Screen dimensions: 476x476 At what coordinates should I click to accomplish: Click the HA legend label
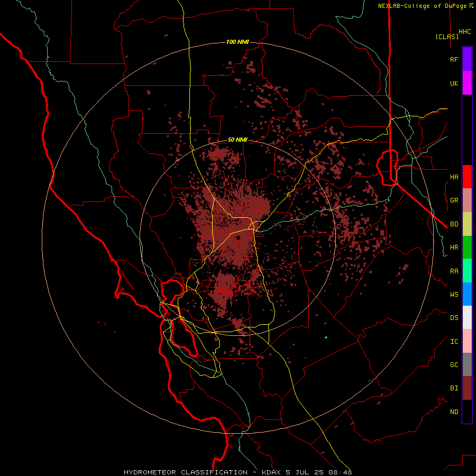454,177
